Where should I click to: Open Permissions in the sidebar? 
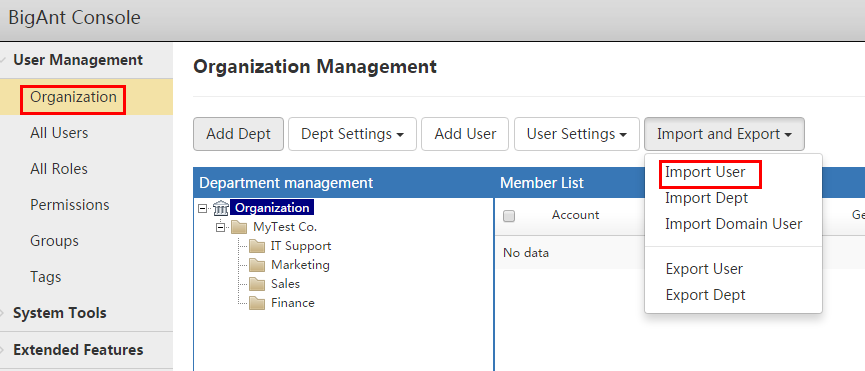70,205
